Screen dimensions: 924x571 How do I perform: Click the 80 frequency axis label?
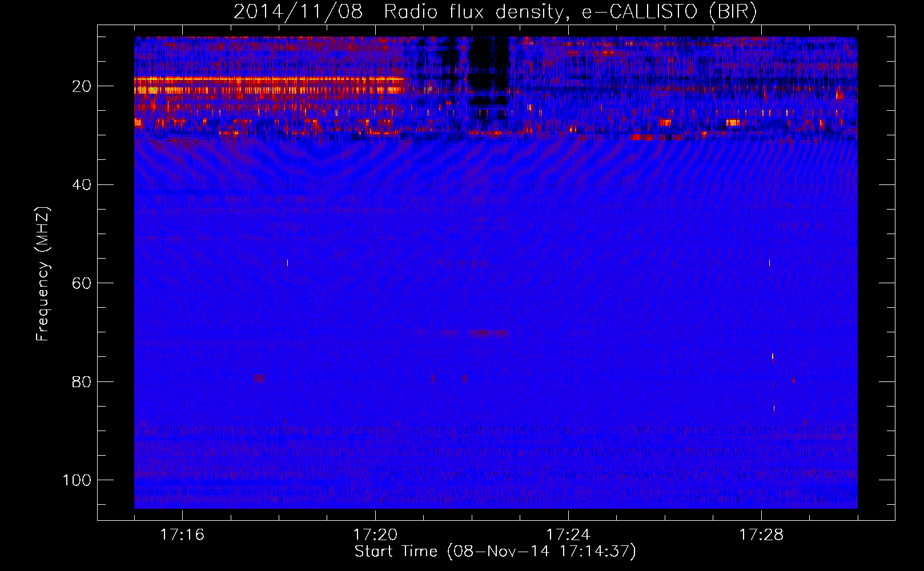point(82,381)
